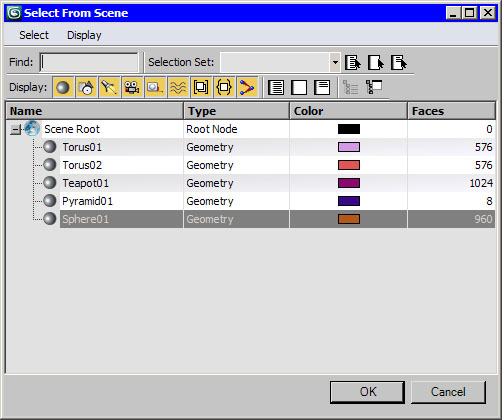Viewport: 502px width, 420px height.
Task: Toggle Display Space Warps filter button
Action: point(178,87)
